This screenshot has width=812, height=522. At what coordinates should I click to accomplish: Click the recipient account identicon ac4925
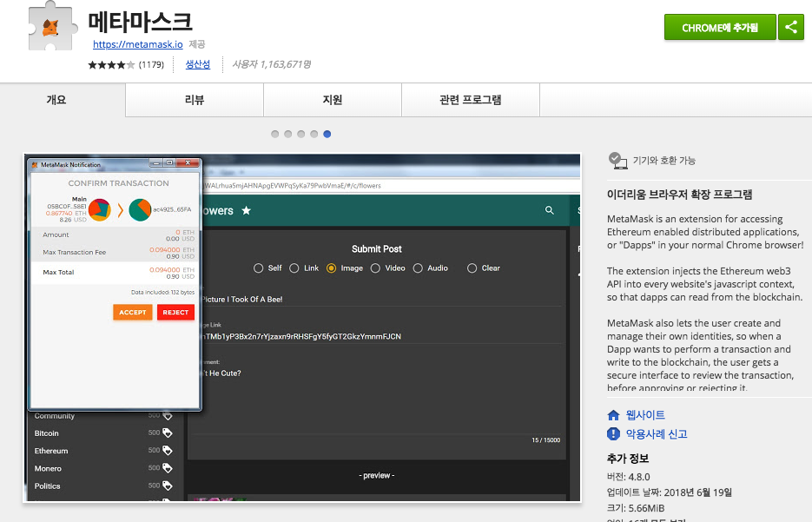140,209
